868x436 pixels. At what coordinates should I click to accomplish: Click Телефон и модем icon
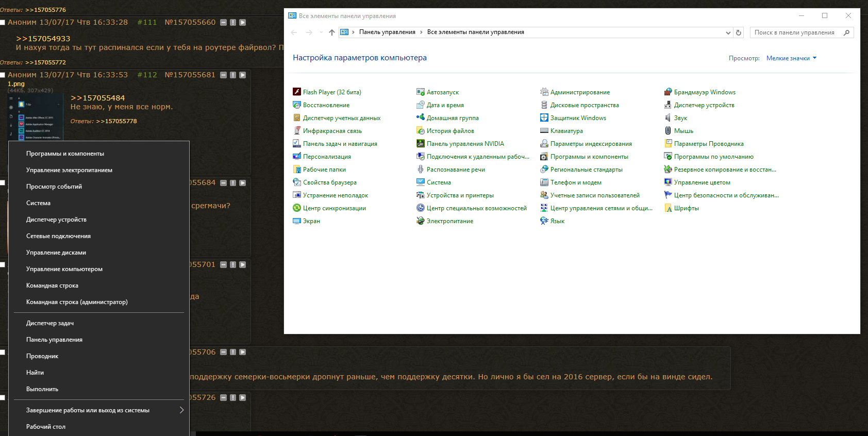544,182
